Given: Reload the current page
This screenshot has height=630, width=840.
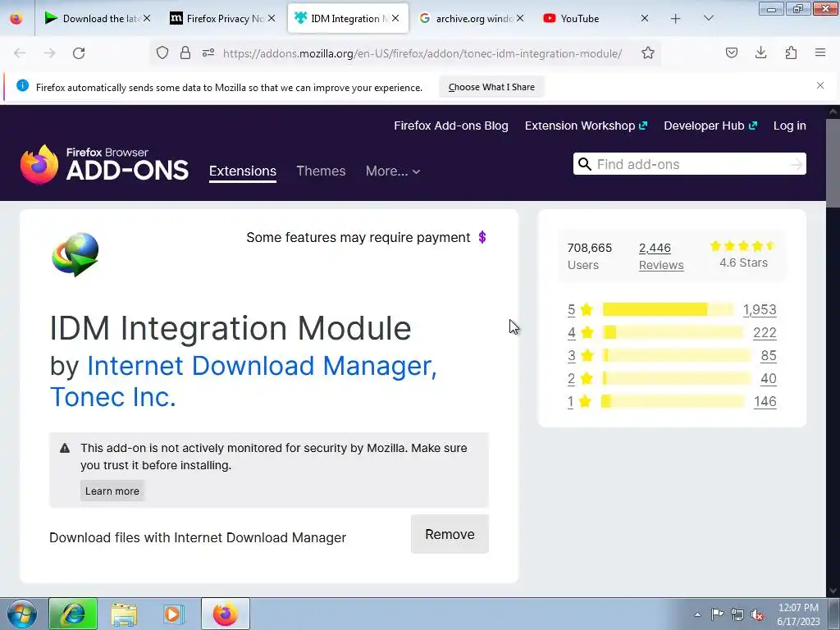Looking at the screenshot, I should tap(79, 53).
